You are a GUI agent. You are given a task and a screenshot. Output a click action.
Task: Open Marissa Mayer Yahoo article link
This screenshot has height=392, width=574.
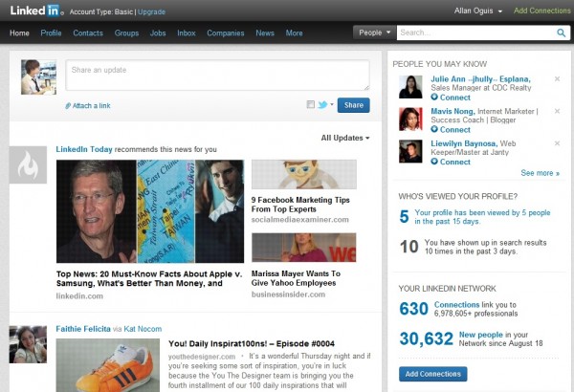296,278
